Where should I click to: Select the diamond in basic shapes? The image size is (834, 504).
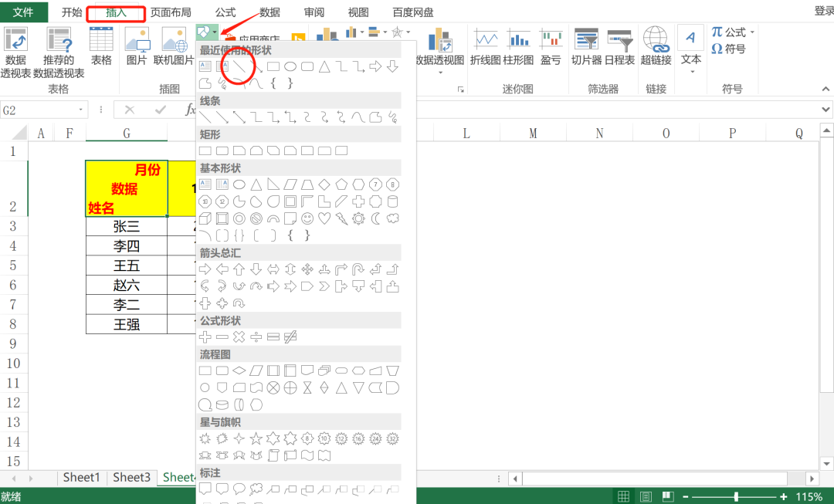[324, 184]
